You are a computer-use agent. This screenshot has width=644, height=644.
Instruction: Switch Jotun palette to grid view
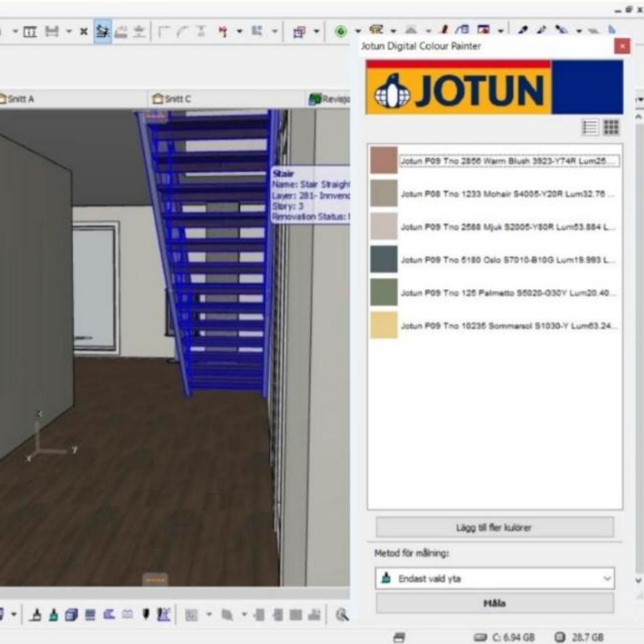[x=611, y=127]
